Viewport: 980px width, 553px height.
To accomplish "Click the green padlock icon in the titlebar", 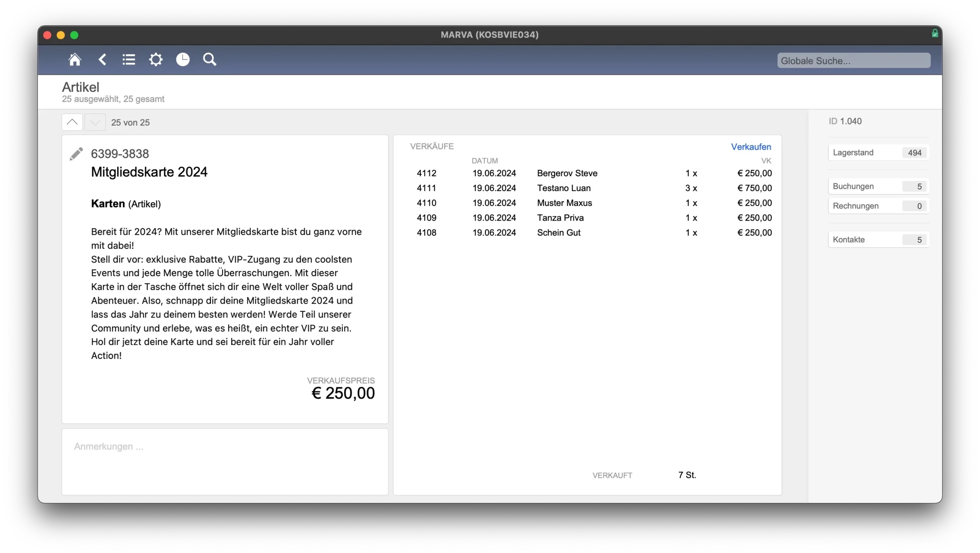I will (x=935, y=33).
